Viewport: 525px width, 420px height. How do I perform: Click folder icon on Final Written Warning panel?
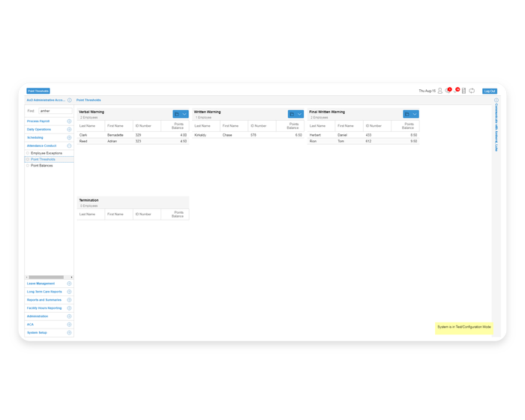point(407,114)
